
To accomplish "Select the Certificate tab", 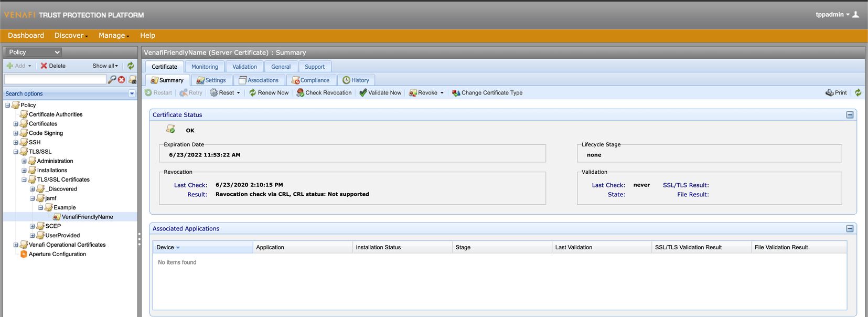I will [164, 67].
